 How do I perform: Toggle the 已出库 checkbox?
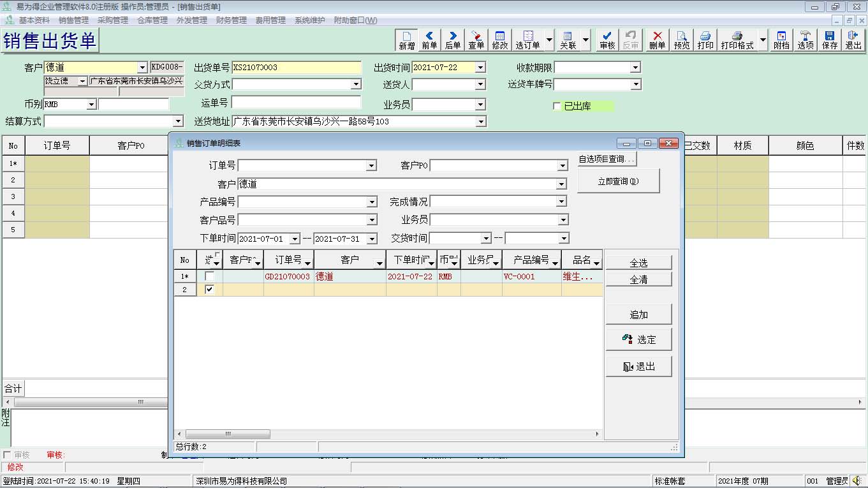pos(557,107)
